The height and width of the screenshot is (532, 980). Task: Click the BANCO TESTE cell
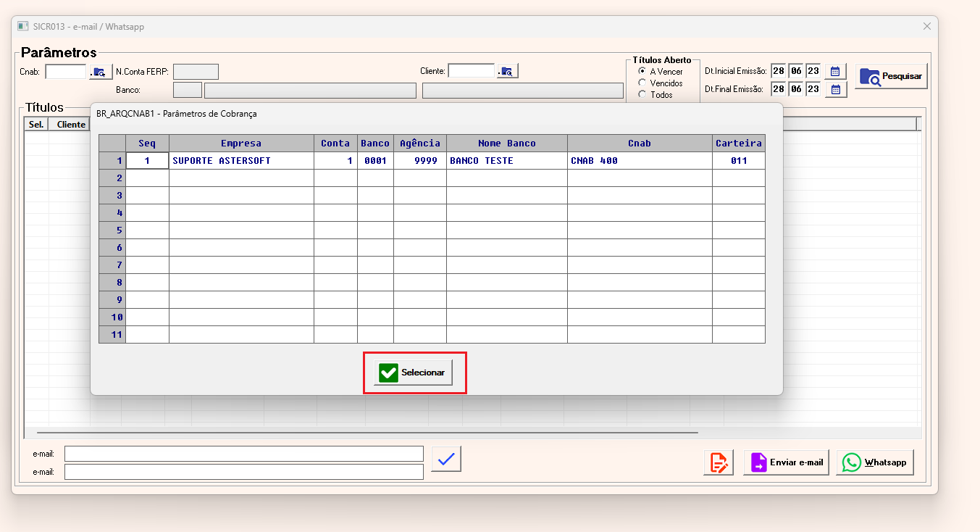[507, 161]
